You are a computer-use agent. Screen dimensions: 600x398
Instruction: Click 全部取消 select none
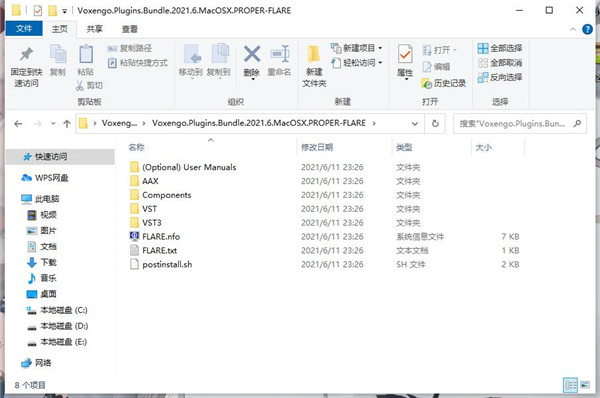500,63
